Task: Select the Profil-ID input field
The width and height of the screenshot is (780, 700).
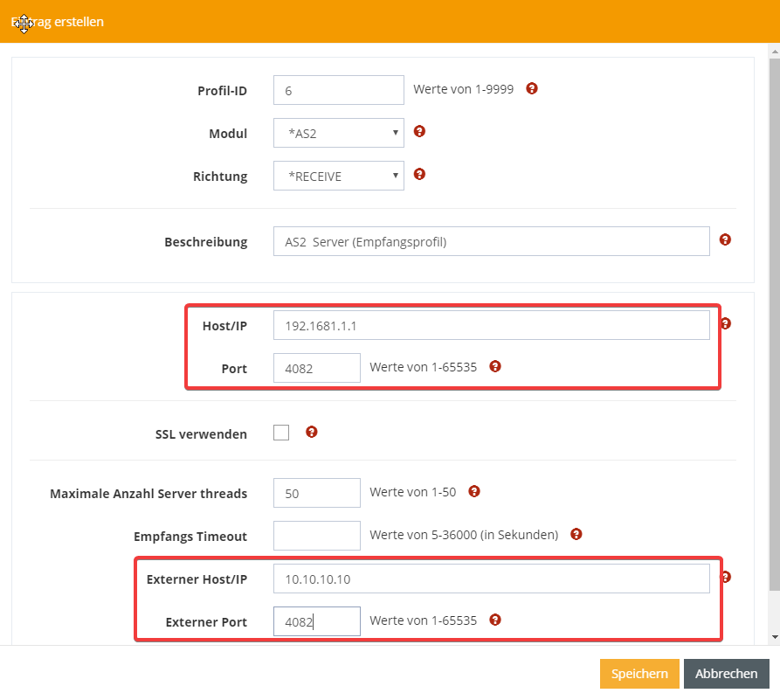Action: [x=339, y=90]
